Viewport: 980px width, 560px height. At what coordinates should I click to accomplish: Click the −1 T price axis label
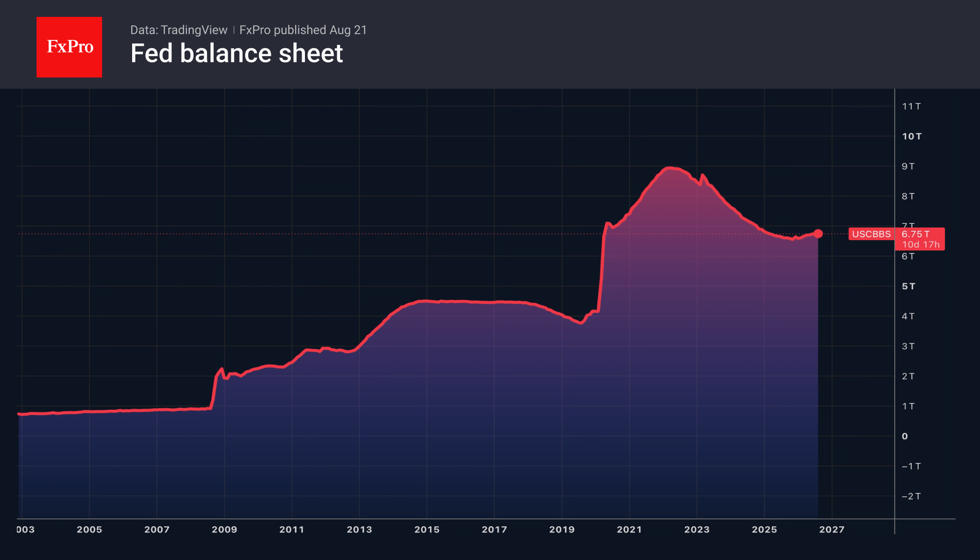[911, 466]
